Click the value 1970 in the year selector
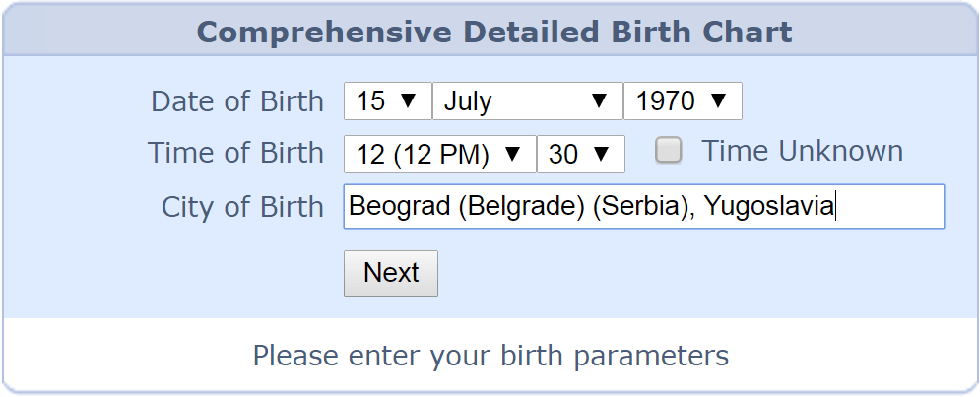The image size is (980, 397). click(666, 100)
